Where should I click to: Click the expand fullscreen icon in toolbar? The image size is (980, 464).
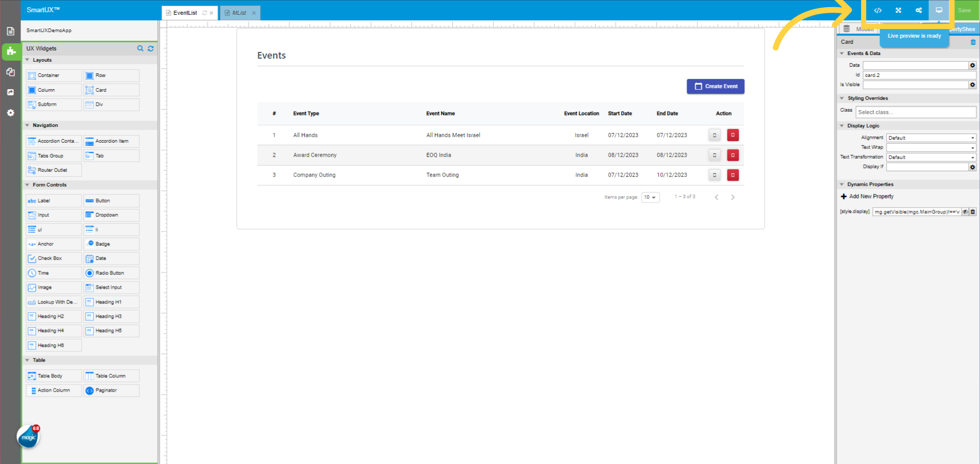(x=898, y=10)
